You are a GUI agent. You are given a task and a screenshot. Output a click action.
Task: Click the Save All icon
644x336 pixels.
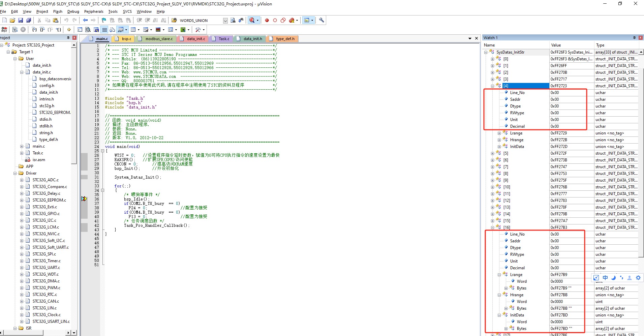pyautogui.click(x=29, y=20)
